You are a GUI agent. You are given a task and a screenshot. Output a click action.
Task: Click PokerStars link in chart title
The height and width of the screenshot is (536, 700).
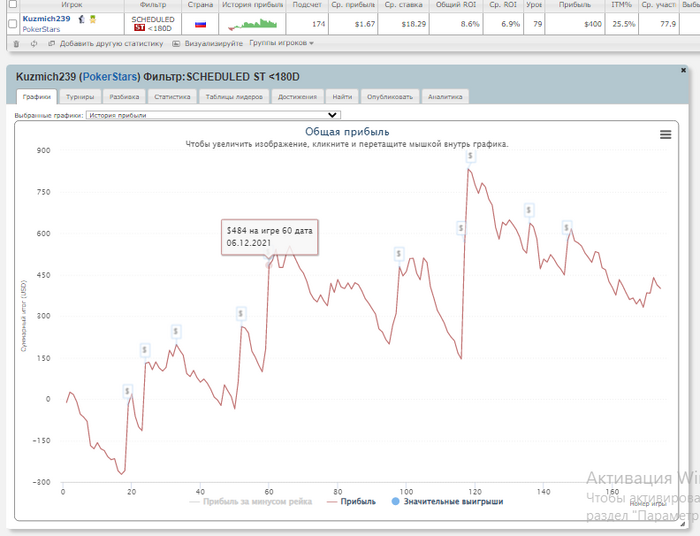(x=110, y=77)
